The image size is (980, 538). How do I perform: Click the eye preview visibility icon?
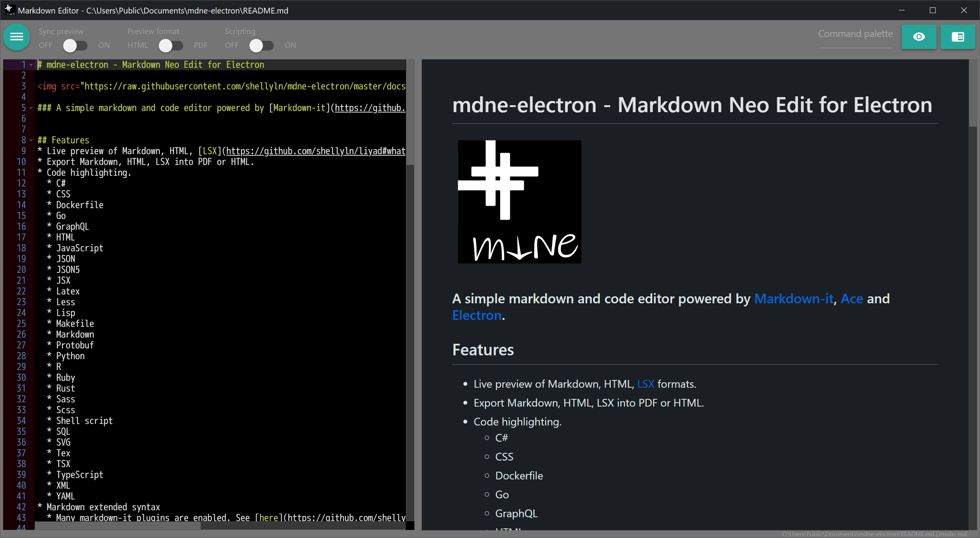click(919, 37)
